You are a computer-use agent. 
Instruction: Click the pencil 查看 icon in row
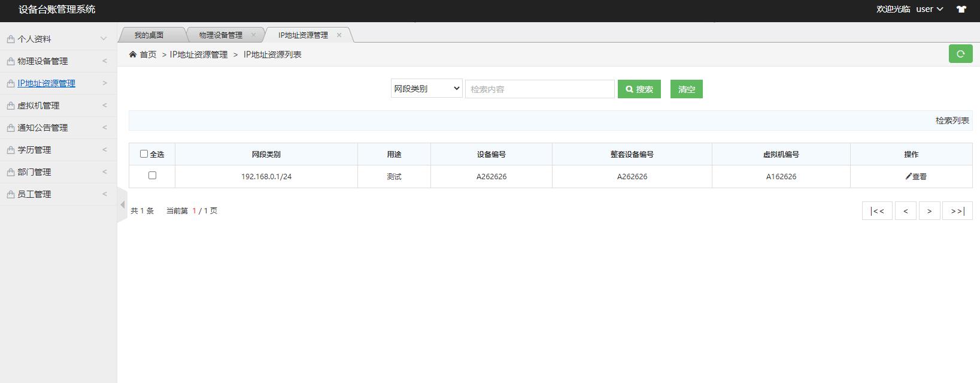(x=909, y=177)
